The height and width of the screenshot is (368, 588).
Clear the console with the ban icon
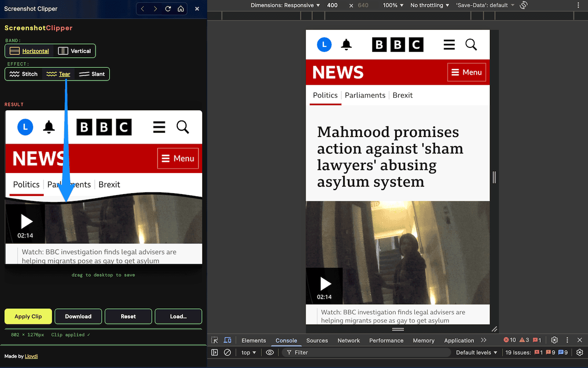(x=227, y=352)
